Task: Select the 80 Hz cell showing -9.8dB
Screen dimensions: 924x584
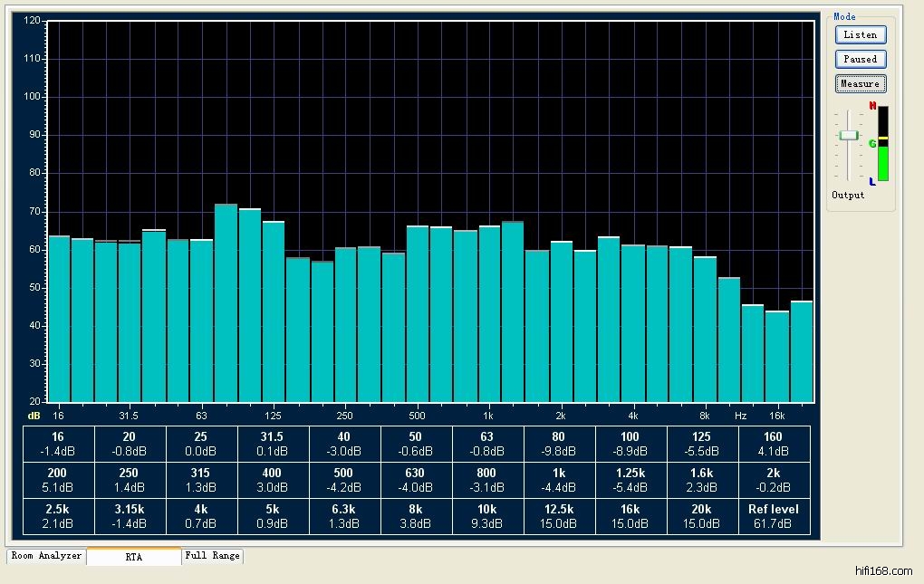Action: click(559, 444)
